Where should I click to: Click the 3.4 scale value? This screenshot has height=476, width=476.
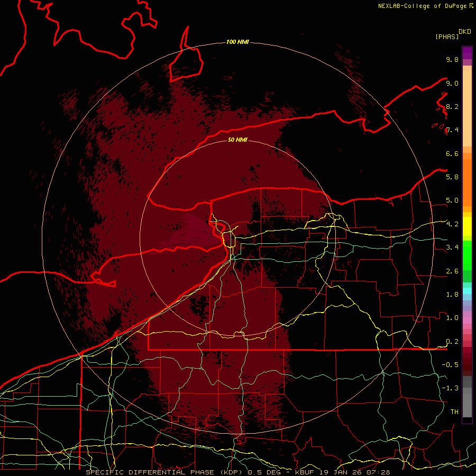(452, 247)
